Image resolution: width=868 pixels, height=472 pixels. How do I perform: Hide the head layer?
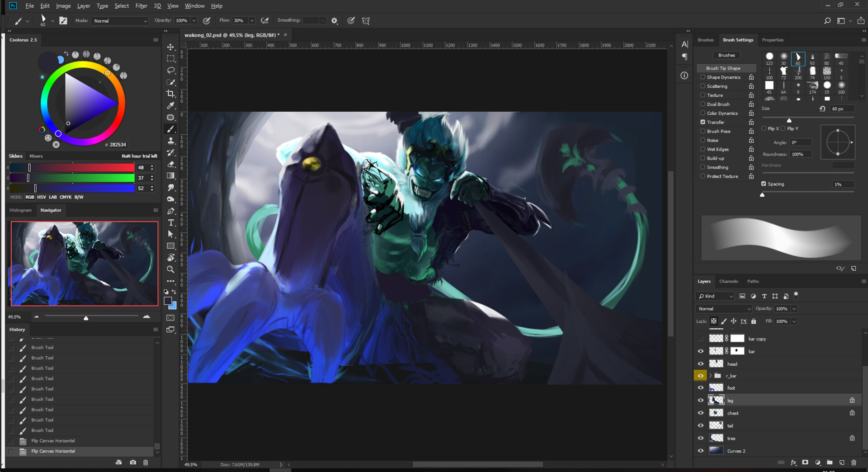[x=701, y=364]
